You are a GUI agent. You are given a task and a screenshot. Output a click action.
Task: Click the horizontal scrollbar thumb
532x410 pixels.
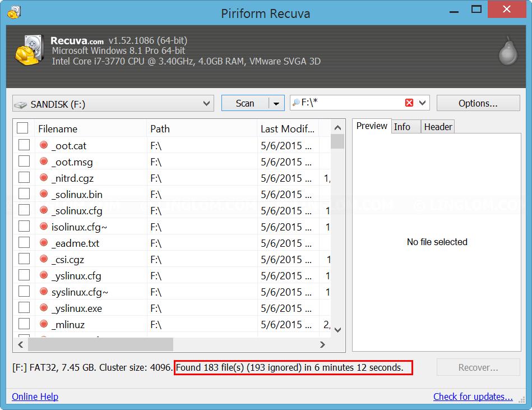point(101,344)
